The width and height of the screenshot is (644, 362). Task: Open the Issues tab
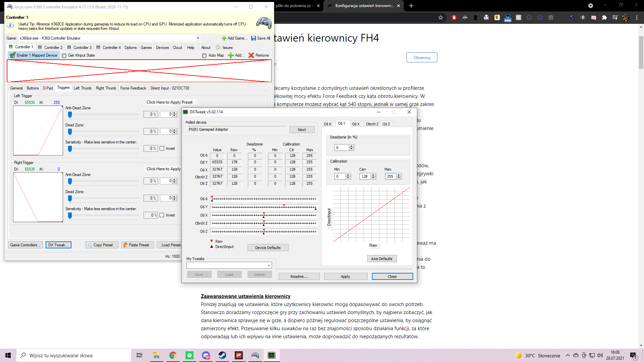tap(224, 48)
